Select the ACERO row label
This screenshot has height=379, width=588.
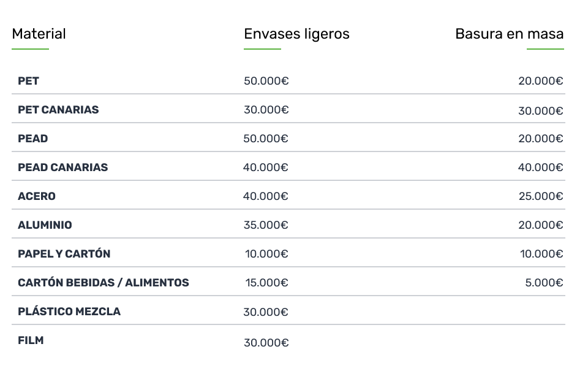coord(37,196)
